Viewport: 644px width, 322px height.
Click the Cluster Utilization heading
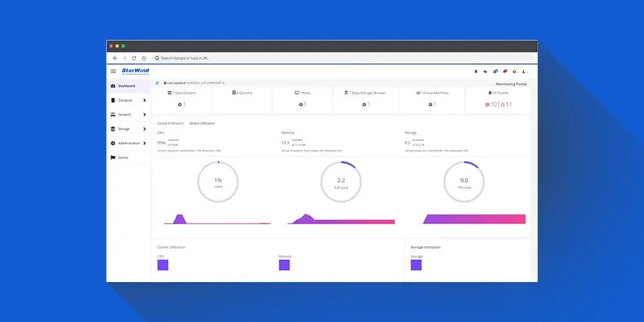[x=171, y=247]
